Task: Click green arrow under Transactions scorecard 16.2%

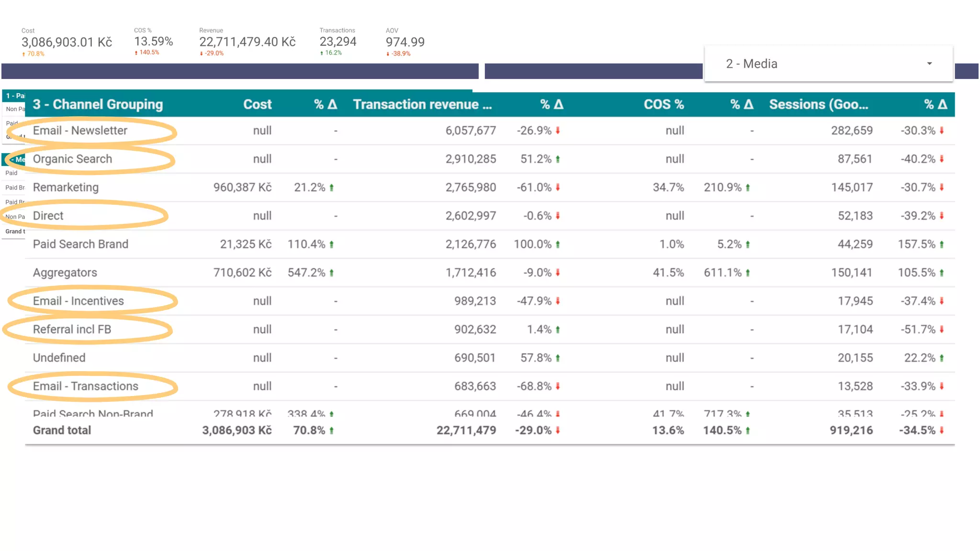Action: (x=322, y=53)
